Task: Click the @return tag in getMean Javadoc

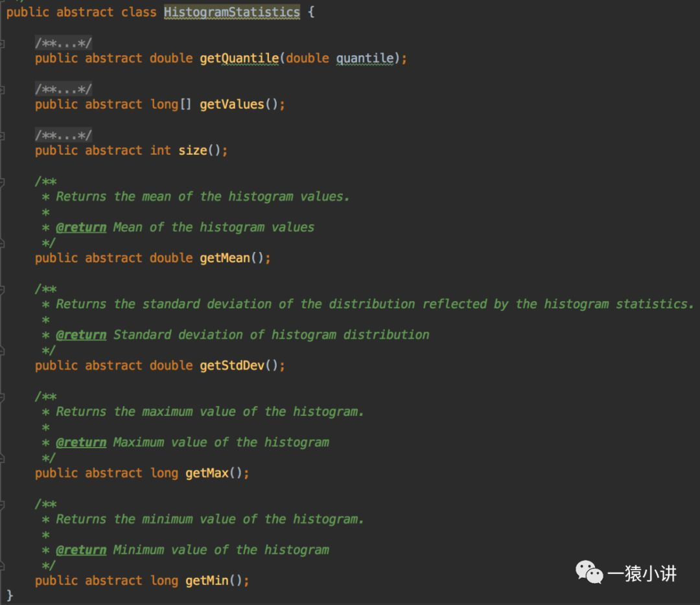Action: [81, 227]
